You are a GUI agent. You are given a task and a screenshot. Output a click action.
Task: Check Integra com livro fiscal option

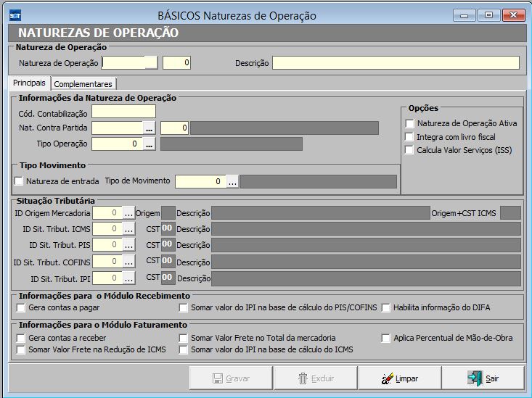click(409, 136)
